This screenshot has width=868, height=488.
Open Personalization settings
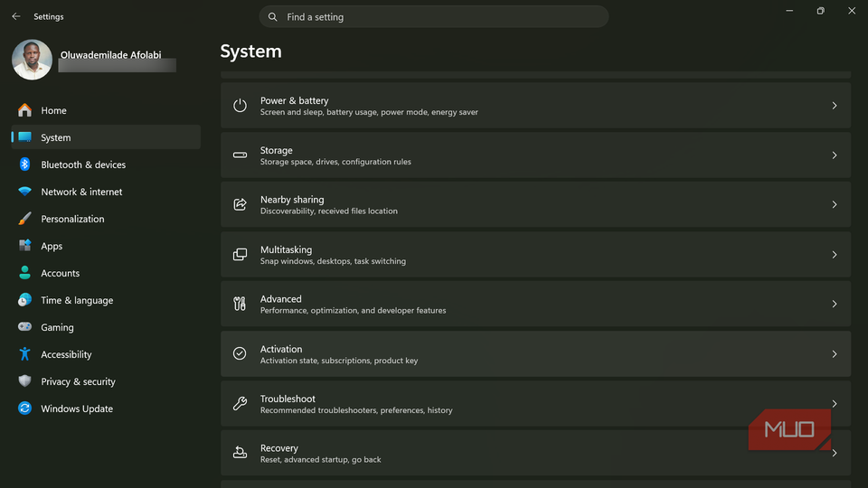coord(106,219)
